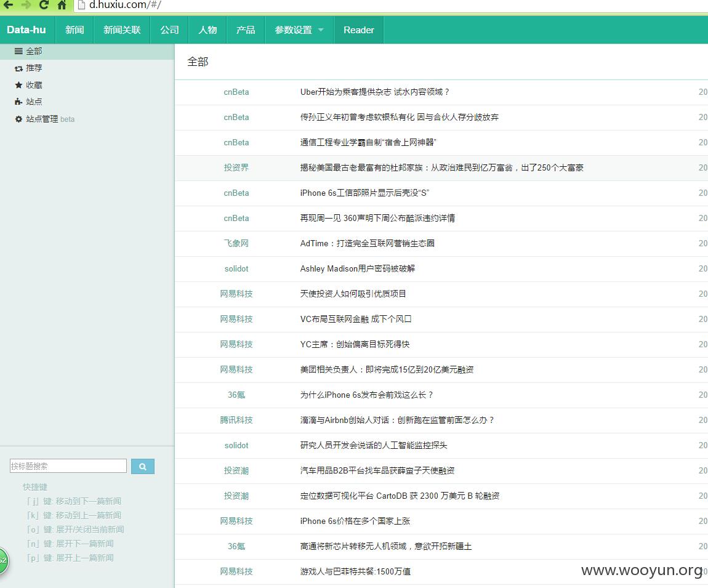This screenshot has width=708, height=588.
Task: Open the 美团相关负责人 融资 article
Action: coord(387,370)
